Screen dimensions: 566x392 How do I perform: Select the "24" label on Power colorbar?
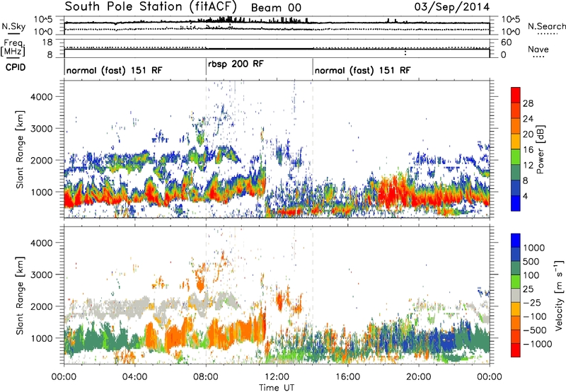tap(528, 119)
